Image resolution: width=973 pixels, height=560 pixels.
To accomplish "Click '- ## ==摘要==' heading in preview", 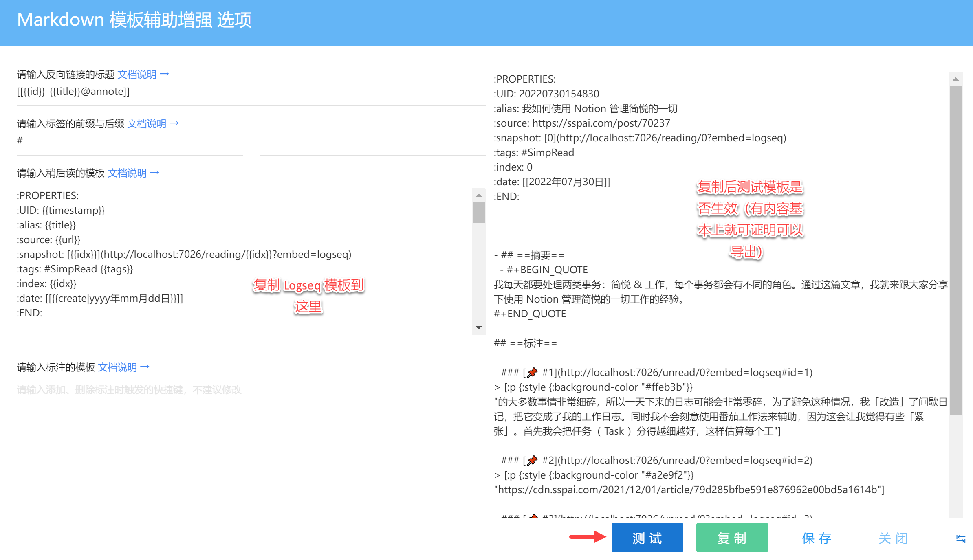I will point(529,255).
